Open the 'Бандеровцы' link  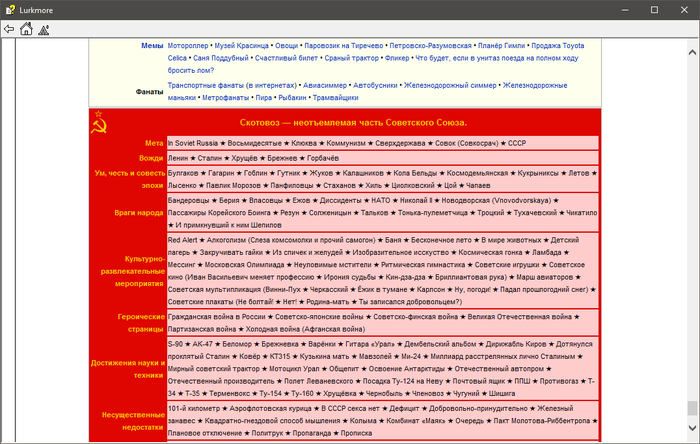tap(188, 200)
